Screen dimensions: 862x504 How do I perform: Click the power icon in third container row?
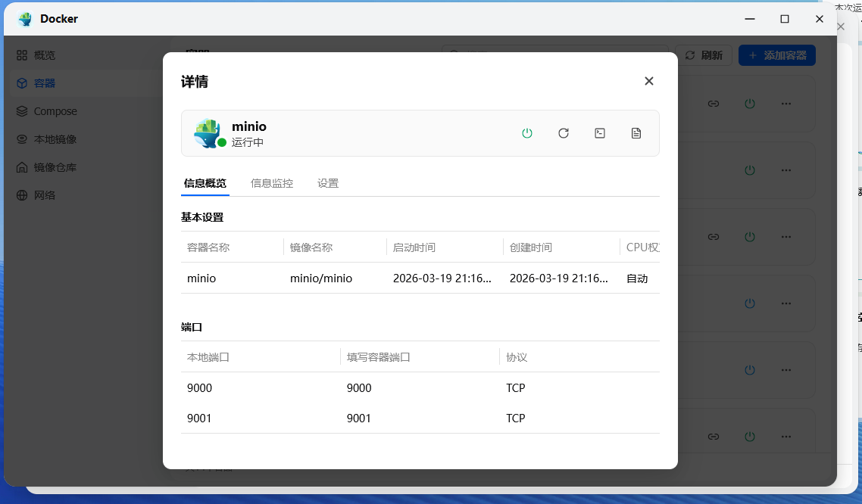click(750, 237)
